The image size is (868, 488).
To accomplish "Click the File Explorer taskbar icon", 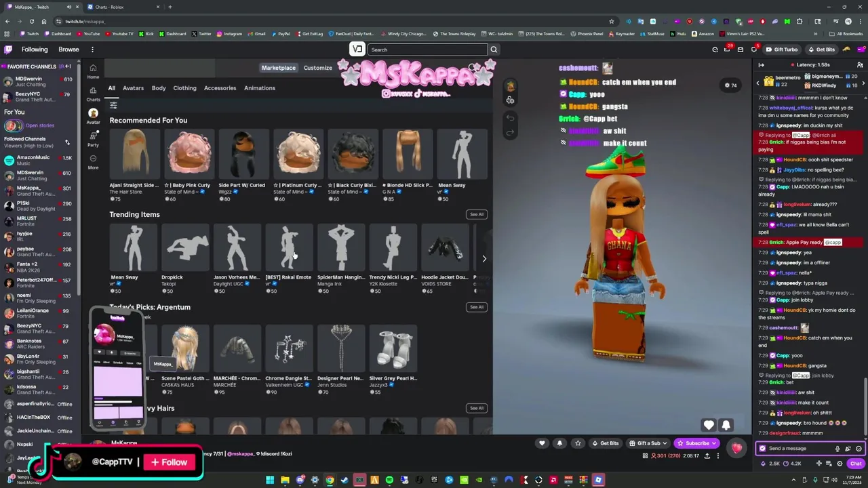I will 285,480.
